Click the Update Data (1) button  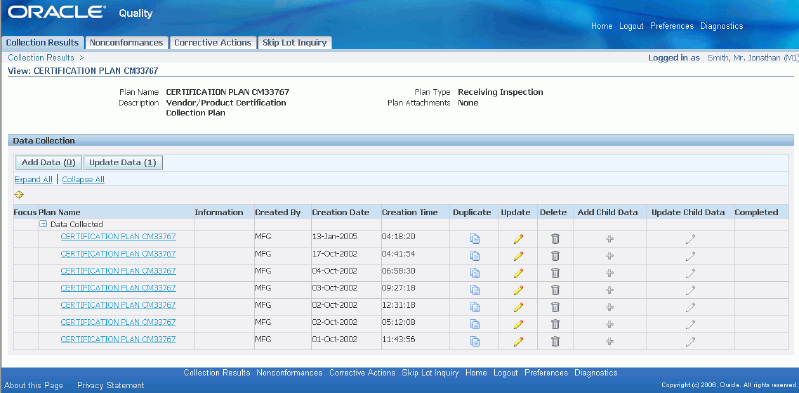coord(122,163)
